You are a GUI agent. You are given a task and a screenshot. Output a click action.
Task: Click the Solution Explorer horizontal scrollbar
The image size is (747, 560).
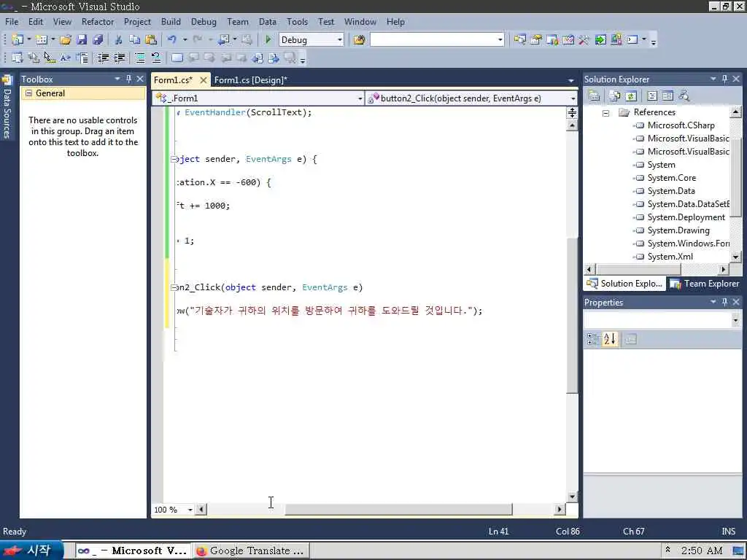pyautogui.click(x=656, y=270)
